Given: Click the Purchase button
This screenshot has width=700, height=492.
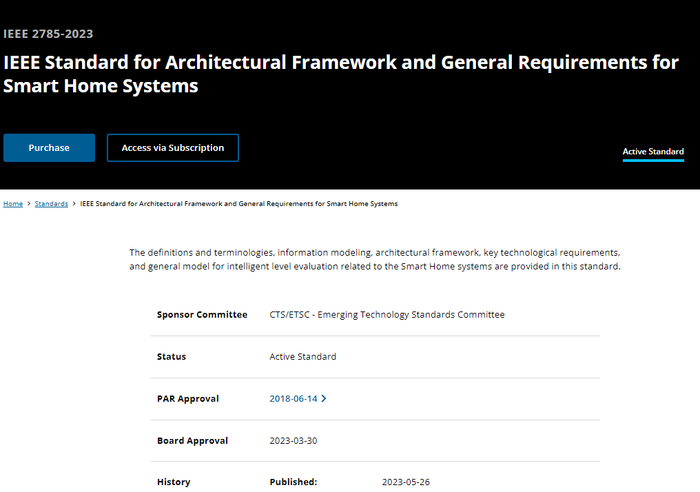Looking at the screenshot, I should [x=49, y=148].
